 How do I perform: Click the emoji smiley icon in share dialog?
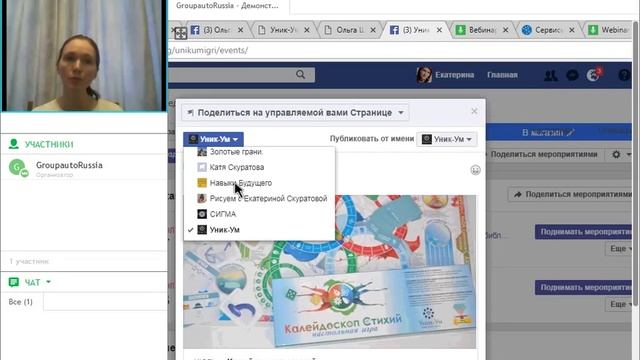[x=475, y=170]
